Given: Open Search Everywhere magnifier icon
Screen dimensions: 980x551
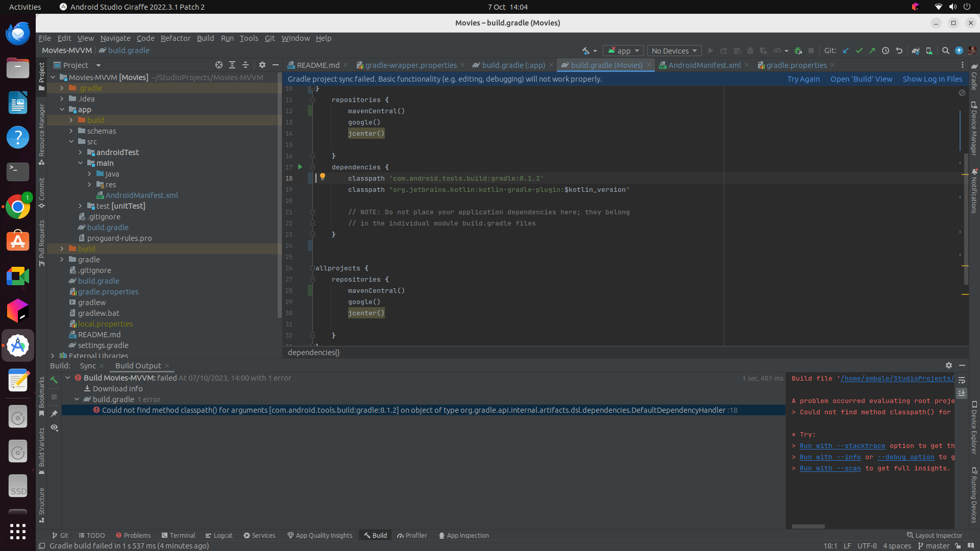Looking at the screenshot, I should tap(945, 51).
